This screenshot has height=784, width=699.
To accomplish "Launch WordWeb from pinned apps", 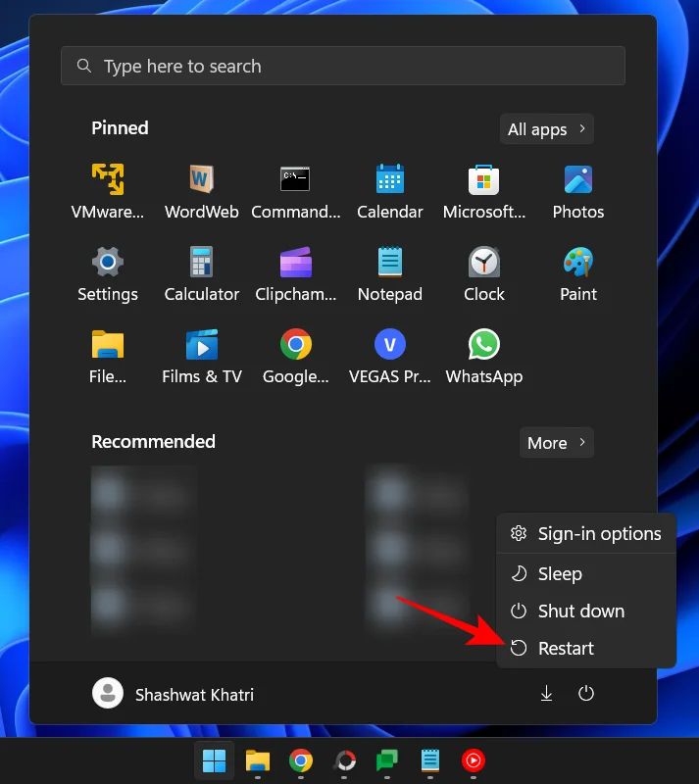I will [202, 191].
